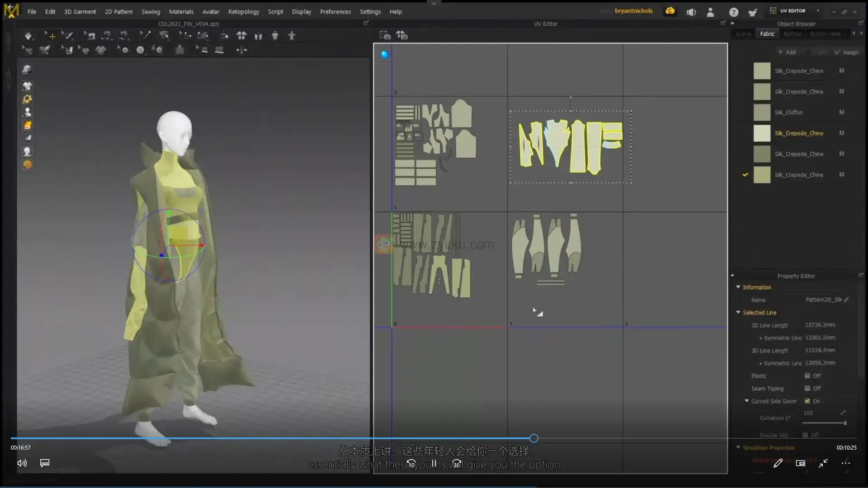The image size is (868, 488).
Task: Select the Select/Move tool in the 3D toolbar
Action: (50, 36)
